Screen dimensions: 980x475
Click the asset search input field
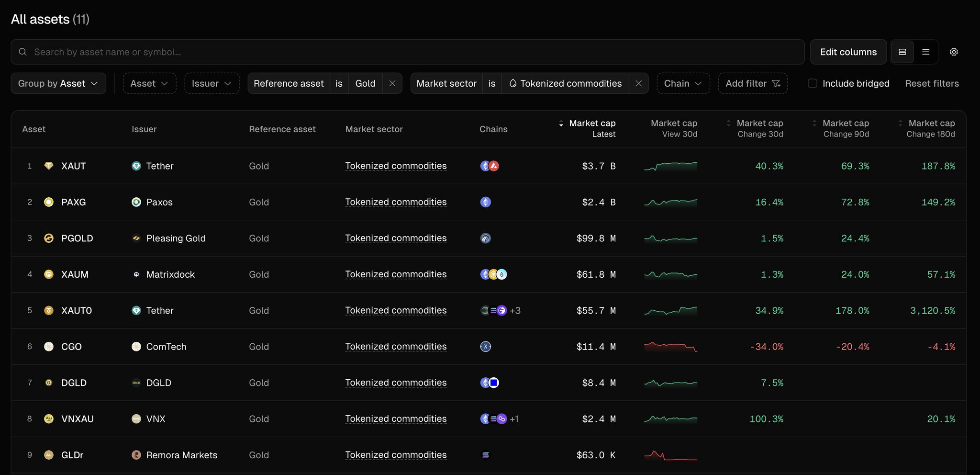point(407,52)
